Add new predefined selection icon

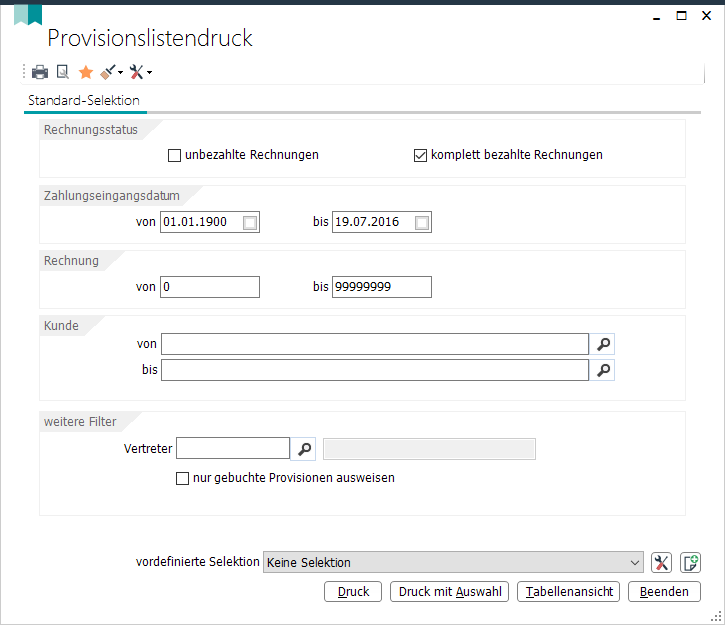pyautogui.click(x=690, y=563)
